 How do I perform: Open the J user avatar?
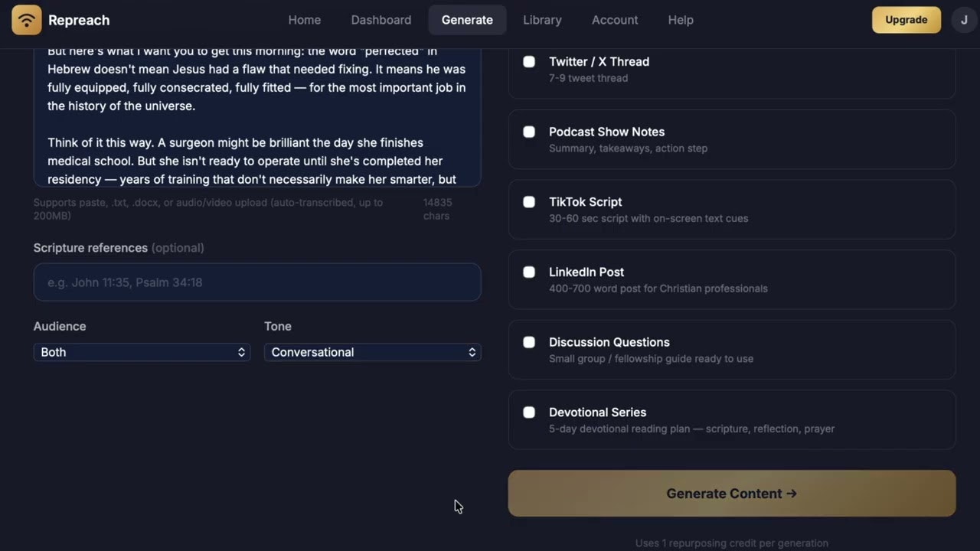[x=964, y=20]
